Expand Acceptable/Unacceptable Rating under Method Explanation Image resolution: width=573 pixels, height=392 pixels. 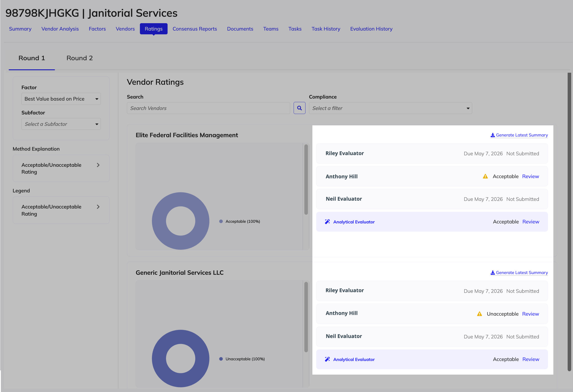(61, 168)
